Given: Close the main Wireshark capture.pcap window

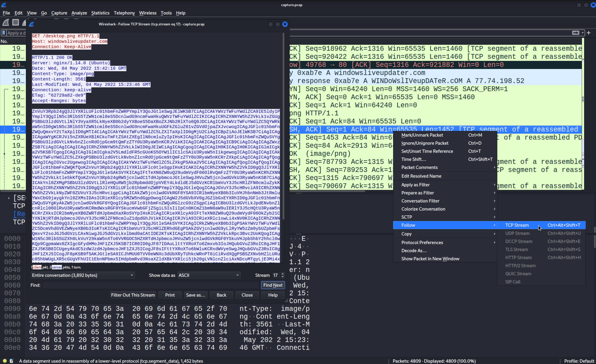Looking at the screenshot, I should click(x=593, y=5).
